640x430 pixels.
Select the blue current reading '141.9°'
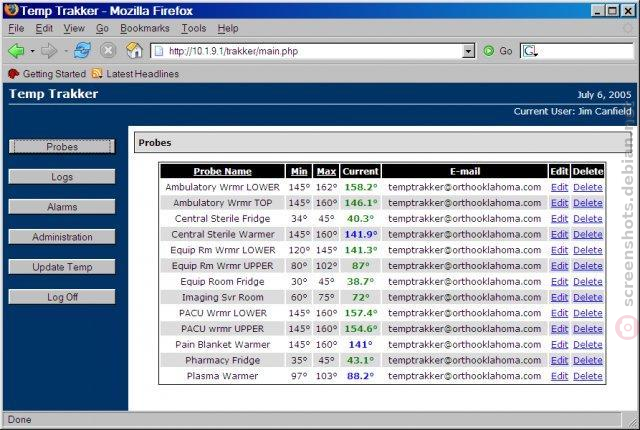[361, 234]
